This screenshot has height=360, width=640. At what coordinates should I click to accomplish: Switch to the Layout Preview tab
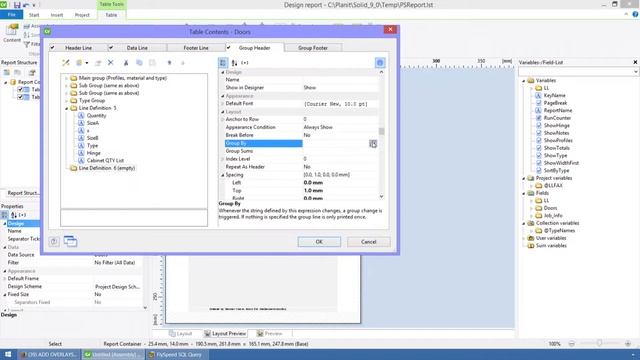[x=225, y=333]
